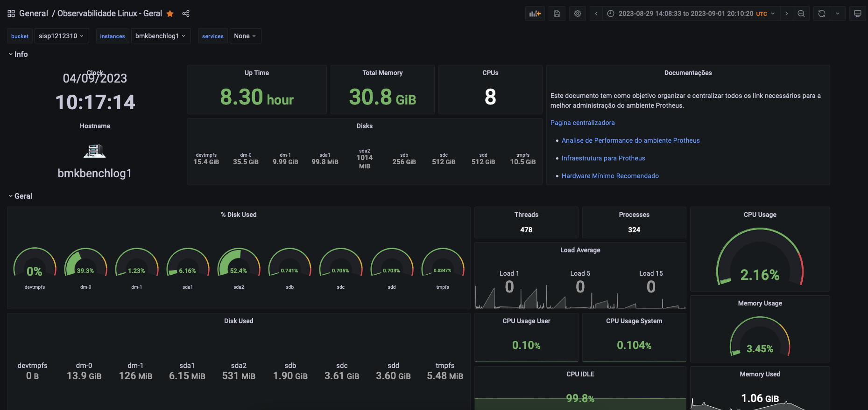Viewport: 868px width, 410px height.
Task: Open the instances bmkbenchlog1 dropdown
Action: click(x=160, y=36)
